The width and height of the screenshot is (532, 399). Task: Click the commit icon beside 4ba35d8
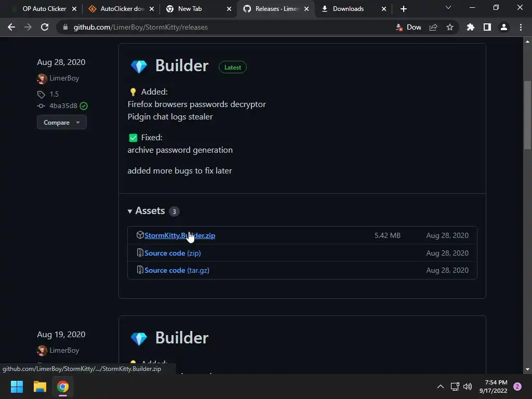pos(41,106)
